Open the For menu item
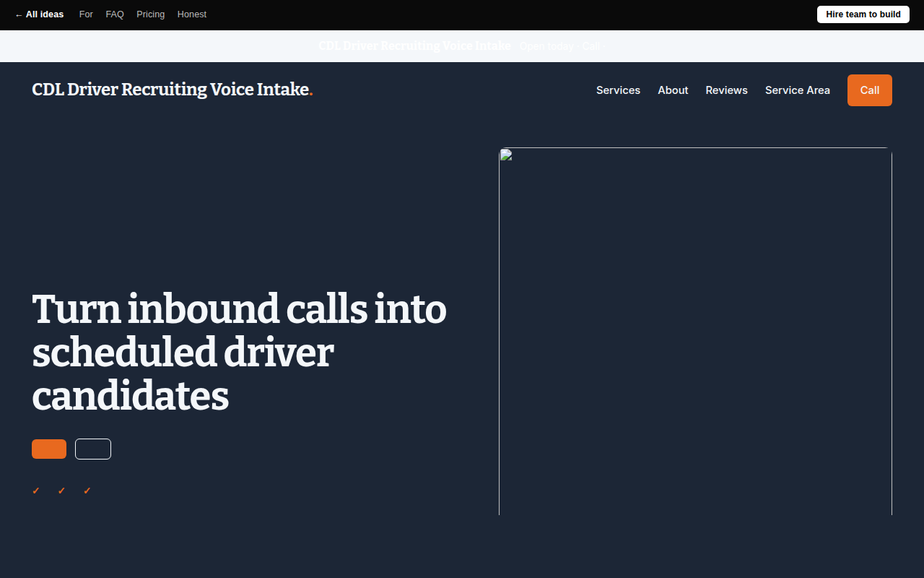Image resolution: width=924 pixels, height=578 pixels. pyautogui.click(x=86, y=14)
